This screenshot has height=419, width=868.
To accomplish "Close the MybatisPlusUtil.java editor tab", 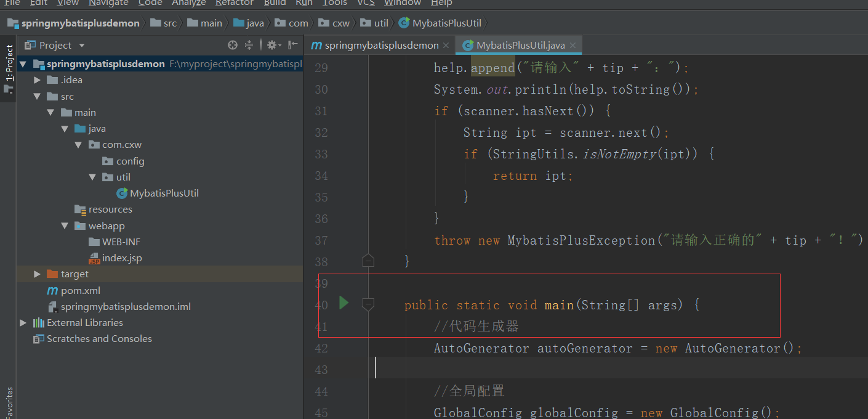I will 573,46.
